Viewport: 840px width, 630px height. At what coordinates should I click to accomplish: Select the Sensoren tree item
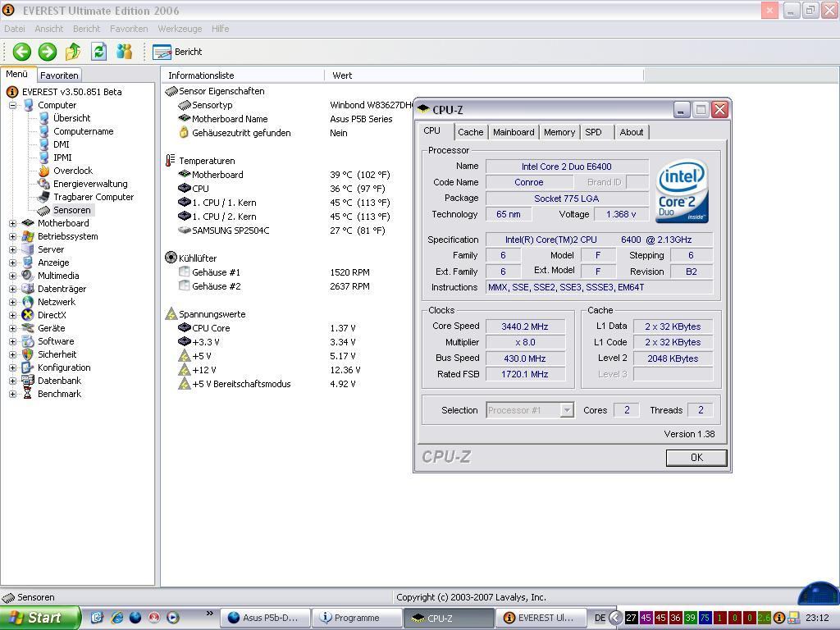click(x=71, y=210)
